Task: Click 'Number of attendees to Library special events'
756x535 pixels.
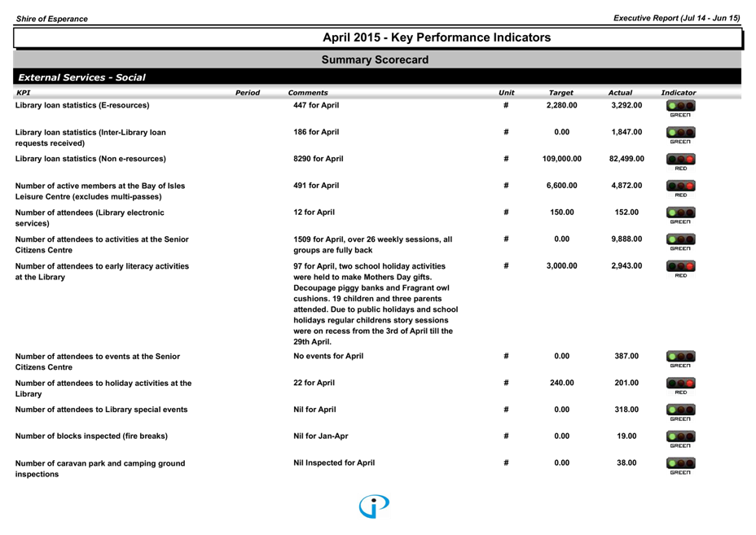Action: click(101, 410)
